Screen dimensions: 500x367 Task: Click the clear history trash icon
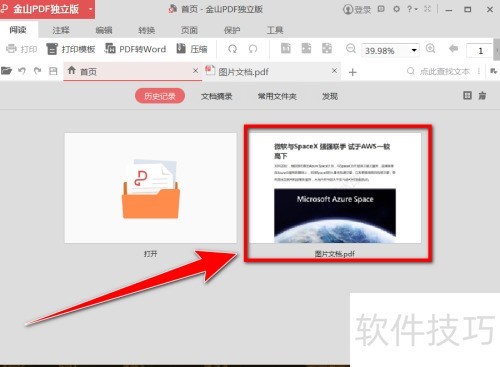click(x=482, y=96)
